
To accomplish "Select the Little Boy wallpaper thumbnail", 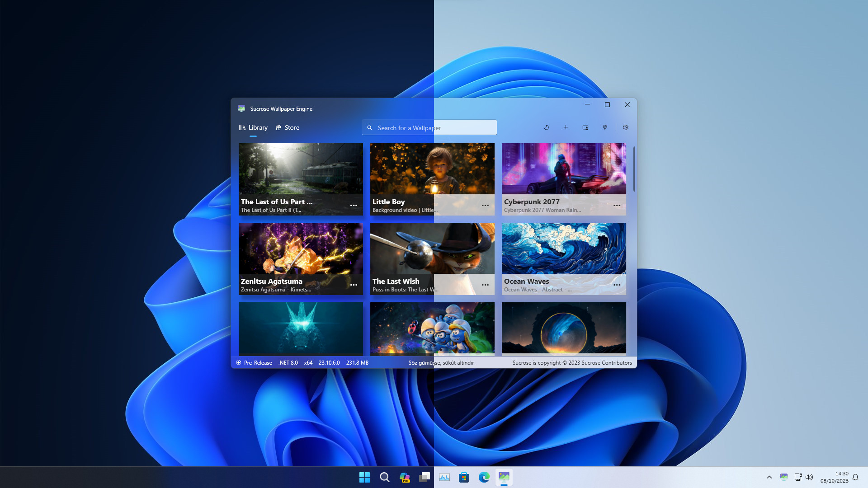I will tap(432, 169).
